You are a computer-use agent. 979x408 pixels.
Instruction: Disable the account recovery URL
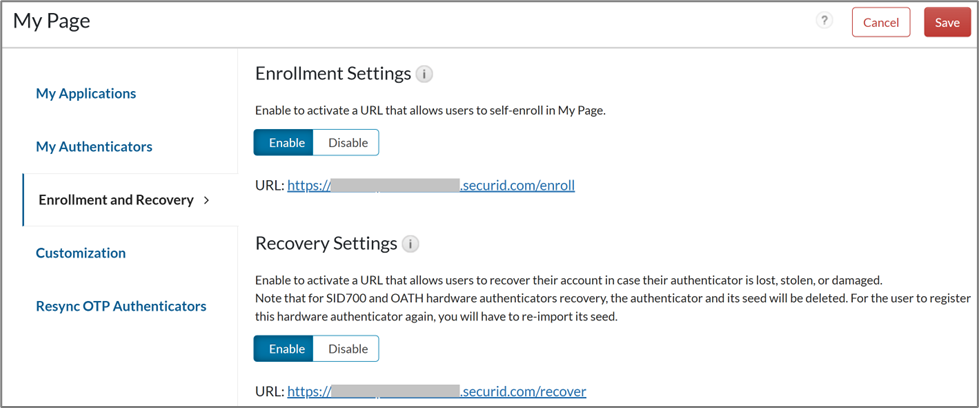pyautogui.click(x=347, y=349)
